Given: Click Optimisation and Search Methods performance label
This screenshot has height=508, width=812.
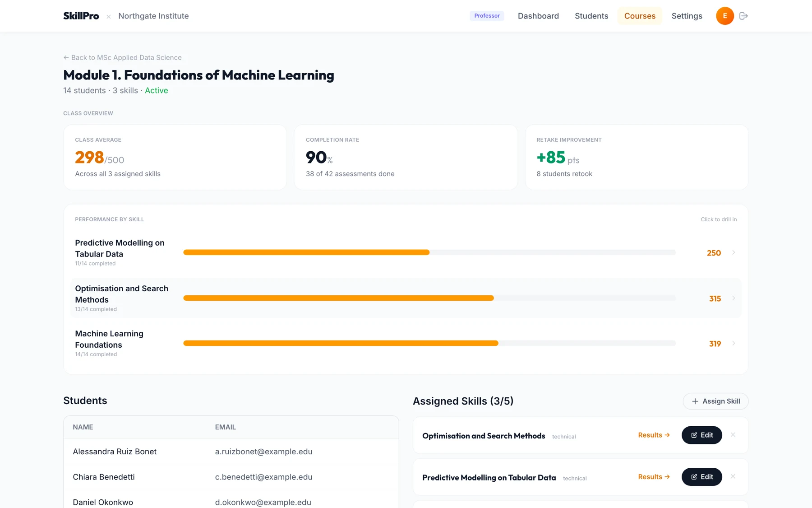Looking at the screenshot, I should pyautogui.click(x=121, y=294).
